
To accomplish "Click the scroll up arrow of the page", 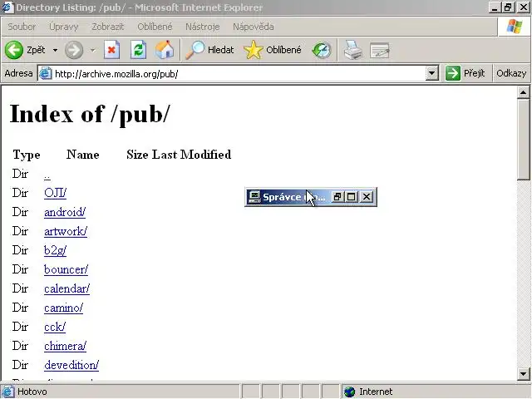I will tap(523, 92).
